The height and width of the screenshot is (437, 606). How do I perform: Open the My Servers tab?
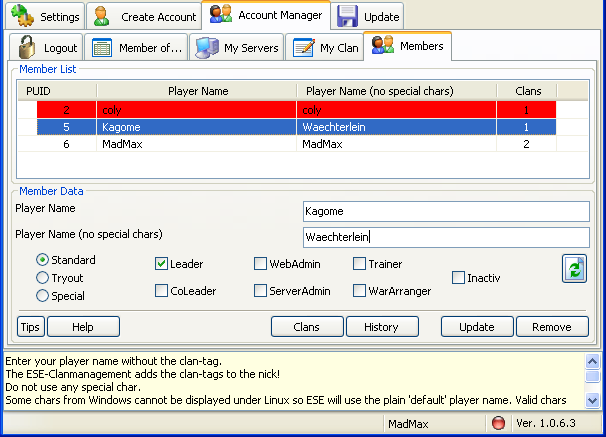click(237, 47)
